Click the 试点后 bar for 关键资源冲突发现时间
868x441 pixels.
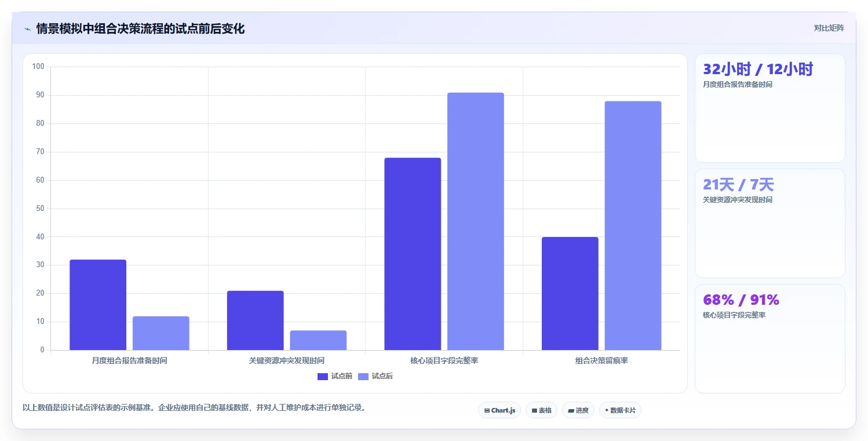(318, 340)
